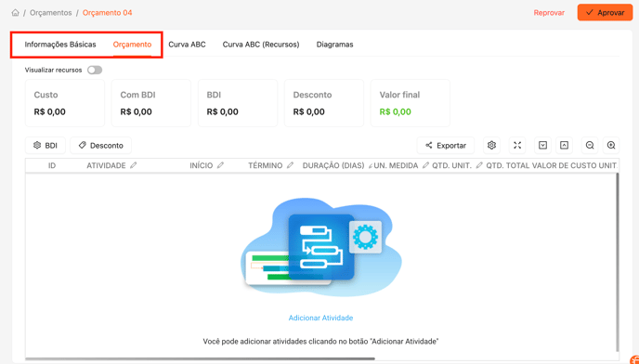The image size is (639, 364).
Task: Click the workflow illustration in empty table
Action: [320, 247]
